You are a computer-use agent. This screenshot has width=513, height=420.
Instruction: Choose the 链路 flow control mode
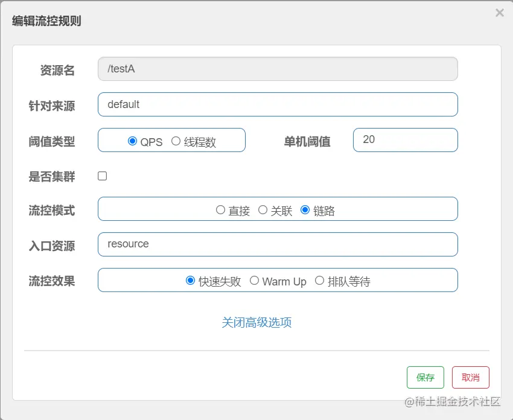point(305,209)
